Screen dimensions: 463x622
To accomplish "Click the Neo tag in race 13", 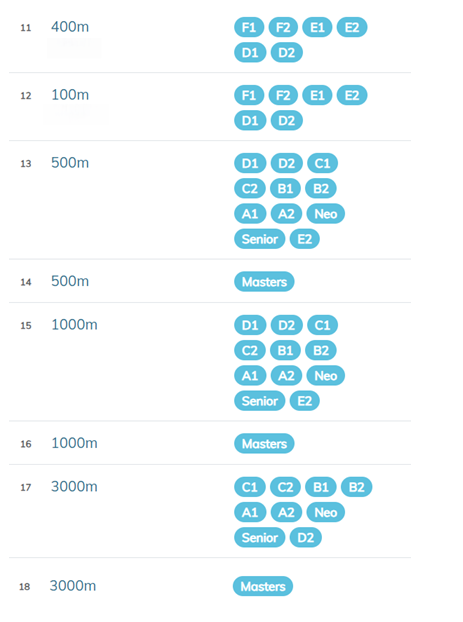I will (326, 214).
